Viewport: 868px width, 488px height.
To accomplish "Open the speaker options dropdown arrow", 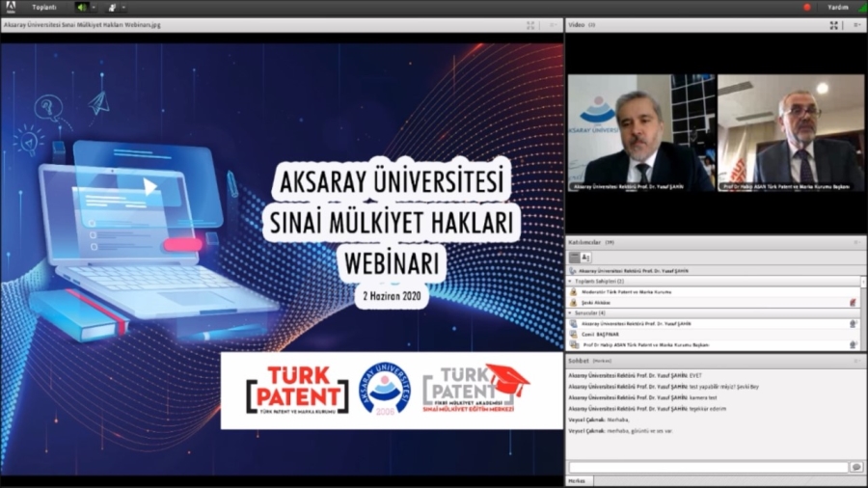I will [x=94, y=7].
